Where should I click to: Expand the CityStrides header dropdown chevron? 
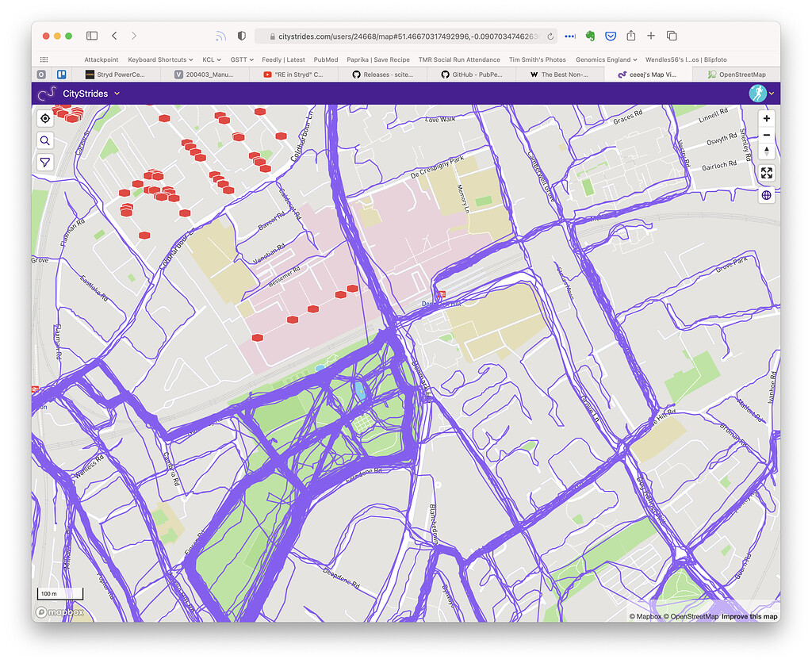pos(117,93)
